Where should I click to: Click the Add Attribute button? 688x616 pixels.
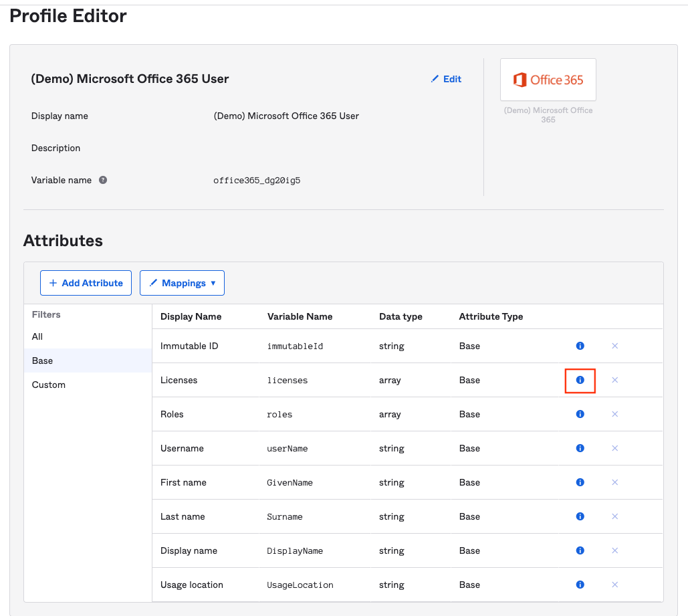pos(86,283)
